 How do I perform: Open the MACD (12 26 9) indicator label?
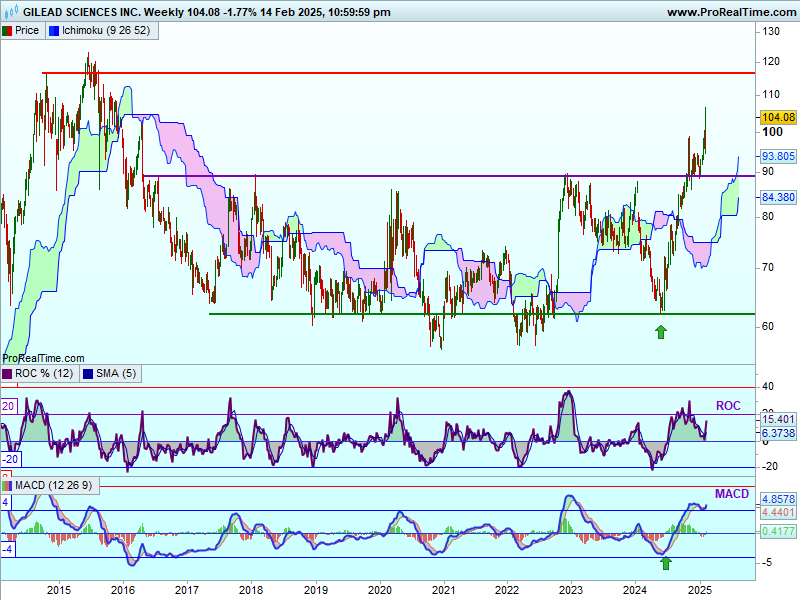coord(55,486)
